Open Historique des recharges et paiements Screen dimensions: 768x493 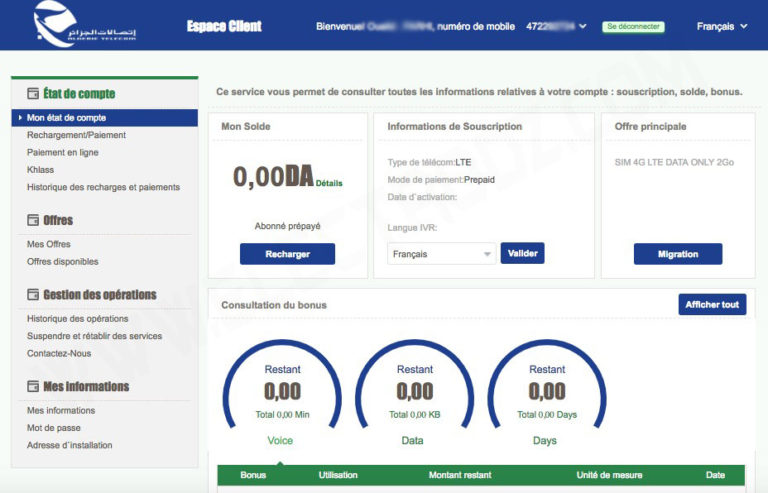click(x=103, y=187)
